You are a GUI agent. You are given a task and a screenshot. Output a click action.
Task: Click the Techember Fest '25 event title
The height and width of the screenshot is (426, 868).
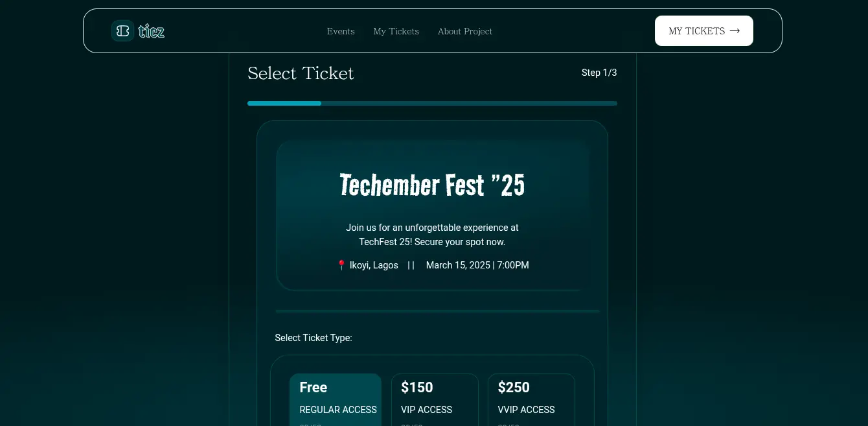432,185
